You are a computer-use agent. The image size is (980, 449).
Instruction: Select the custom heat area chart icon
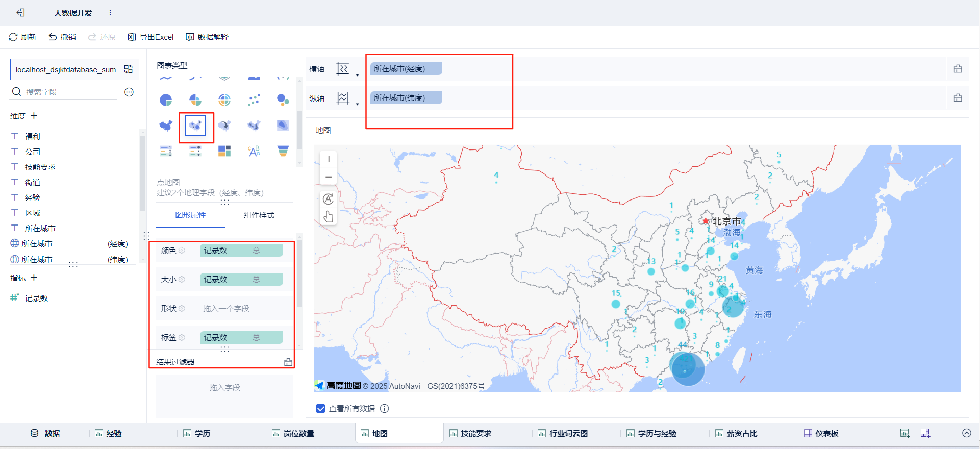click(283, 126)
